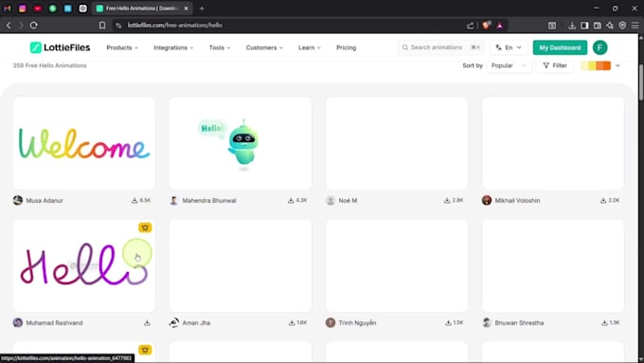
Task: Toggle the browser sidebar panel
Action: pyautogui.click(x=584, y=26)
